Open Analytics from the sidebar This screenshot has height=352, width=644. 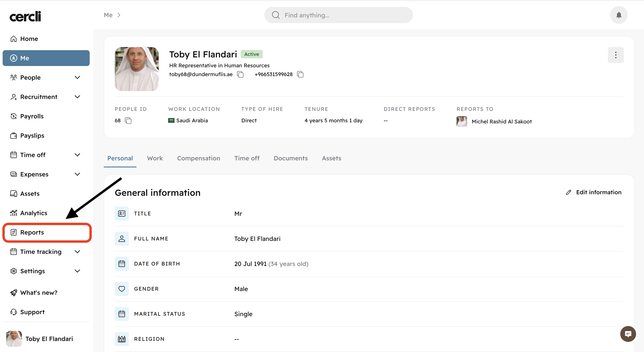click(33, 213)
